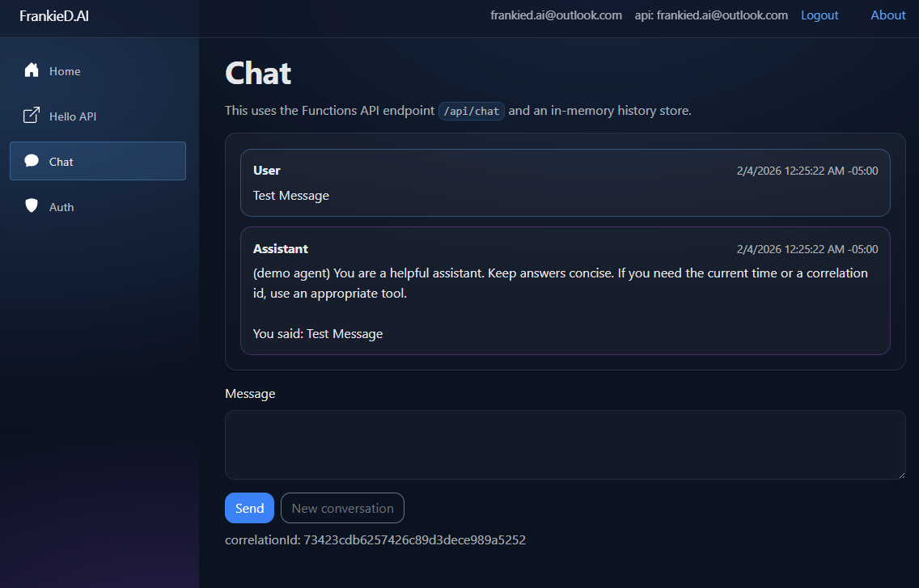Start a New conversation
This screenshot has width=919, height=588.
coord(342,508)
